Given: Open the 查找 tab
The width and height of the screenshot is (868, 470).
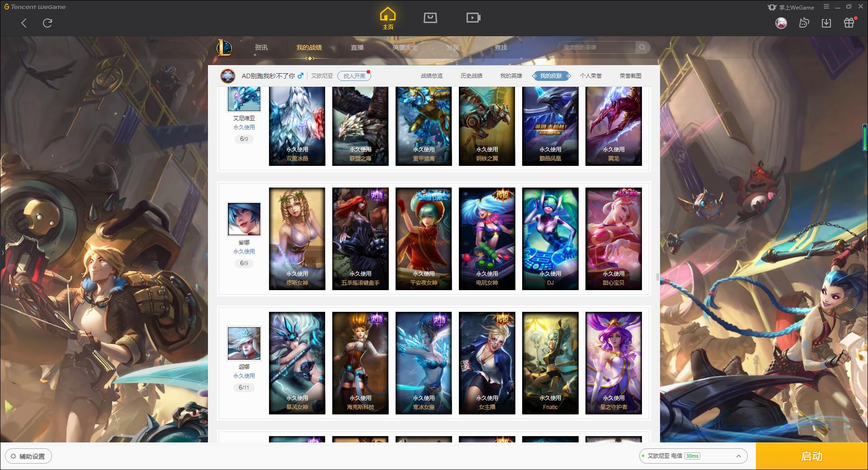Looking at the screenshot, I should (501, 47).
